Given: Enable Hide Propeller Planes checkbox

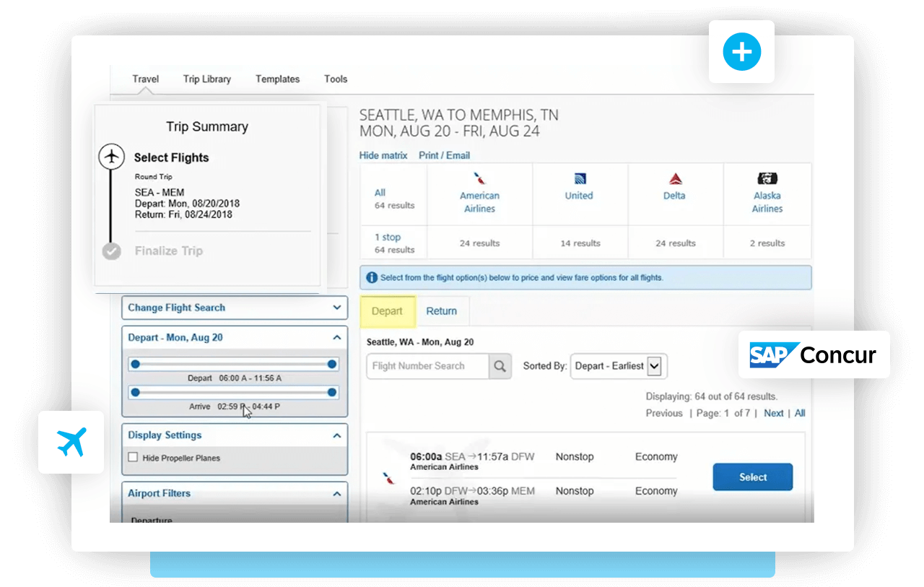Looking at the screenshot, I should pyautogui.click(x=133, y=457).
